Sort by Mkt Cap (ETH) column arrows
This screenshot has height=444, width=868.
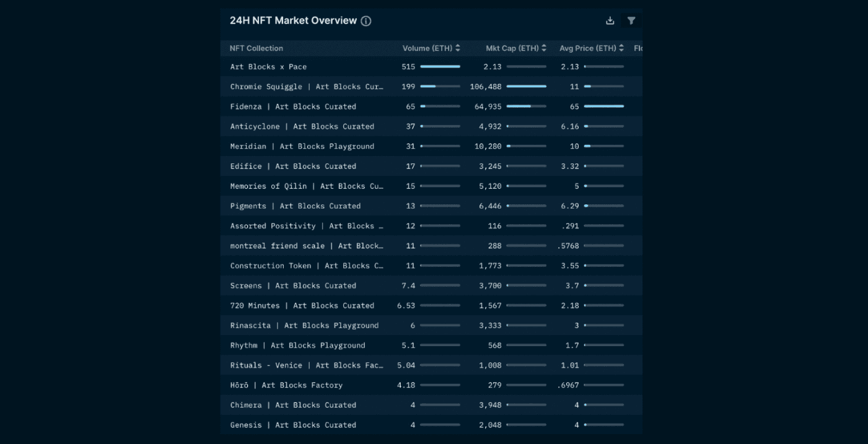[x=544, y=48]
